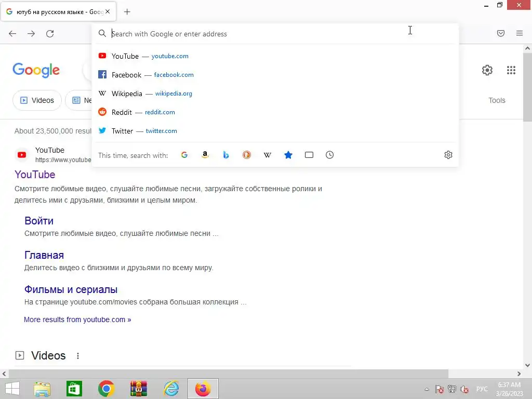
Task: Open volume control tray icon
Action: tap(464, 389)
